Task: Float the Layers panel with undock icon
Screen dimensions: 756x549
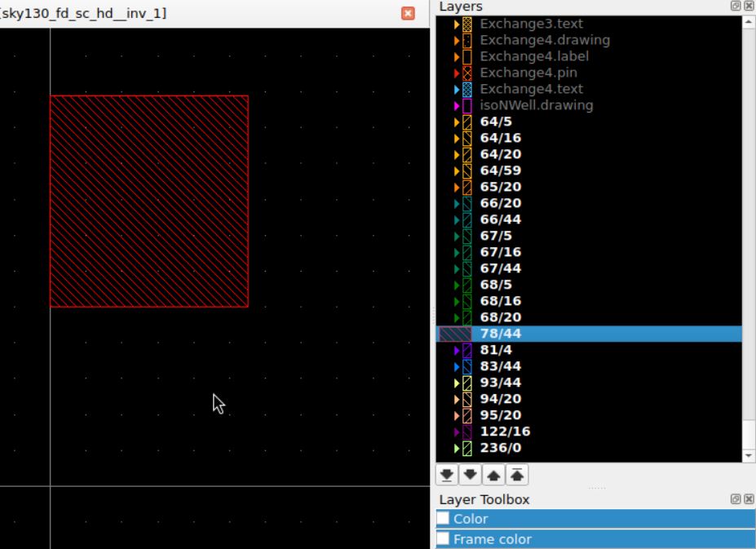Action: point(736,7)
